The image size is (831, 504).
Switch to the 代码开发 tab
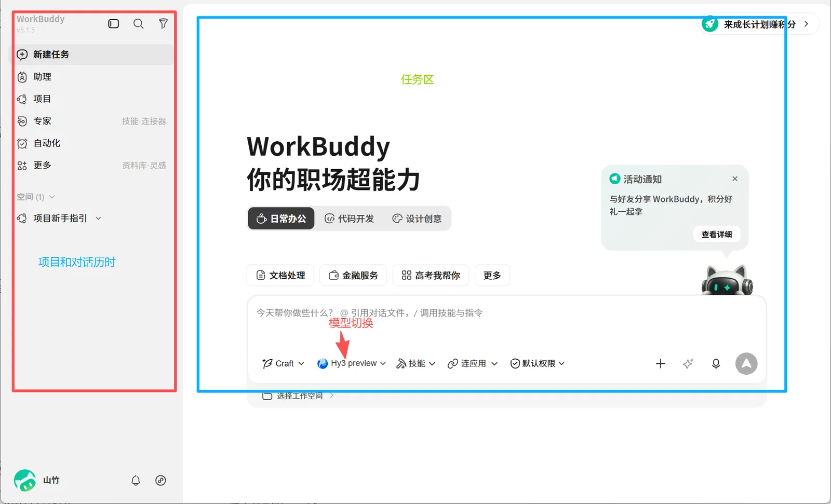(350, 219)
